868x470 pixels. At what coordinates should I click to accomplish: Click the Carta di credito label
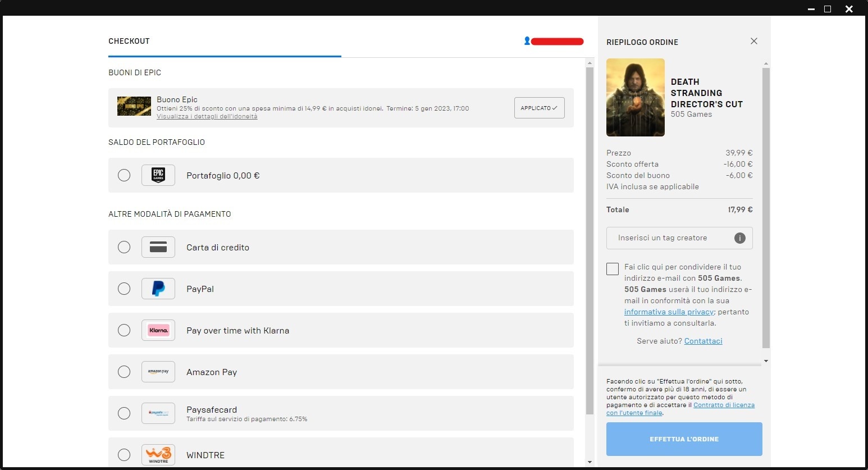point(218,248)
